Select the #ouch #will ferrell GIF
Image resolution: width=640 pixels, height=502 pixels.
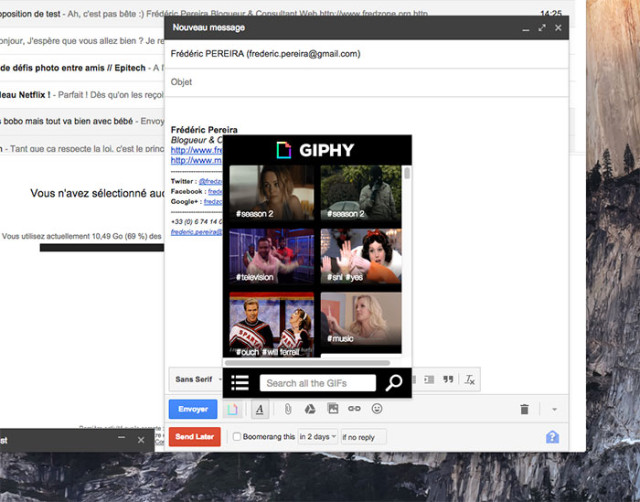pos(272,324)
